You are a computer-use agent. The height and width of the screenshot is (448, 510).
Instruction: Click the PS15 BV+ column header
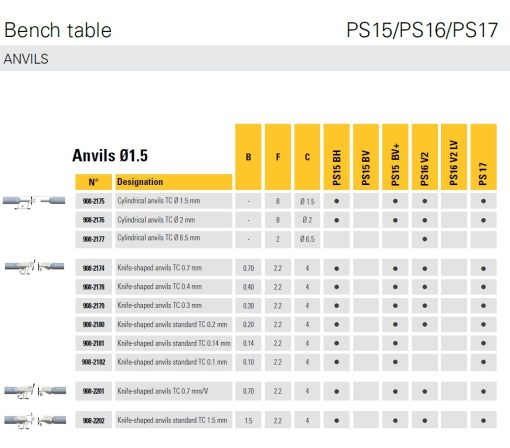[x=395, y=157]
